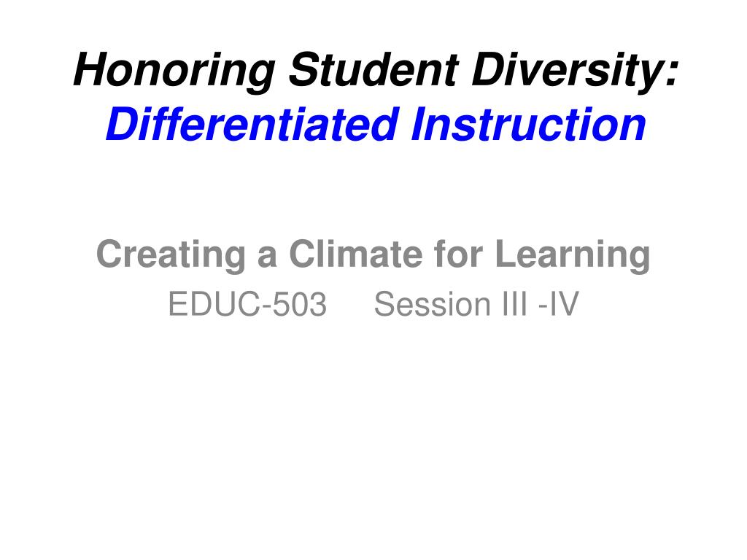Click the word Honoring in the title
The height and width of the screenshot is (560, 747).
[174, 70]
